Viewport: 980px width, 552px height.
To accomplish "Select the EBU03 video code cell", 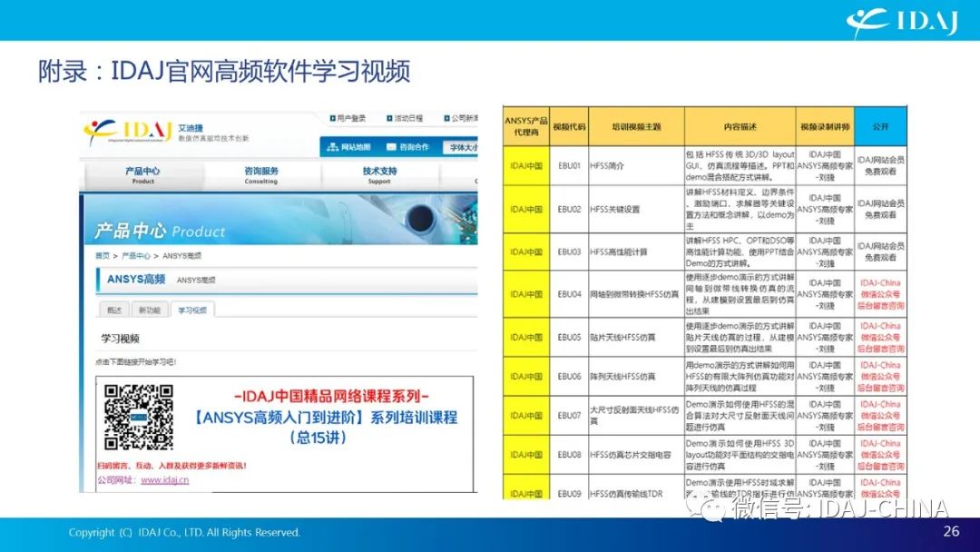I will [x=569, y=251].
